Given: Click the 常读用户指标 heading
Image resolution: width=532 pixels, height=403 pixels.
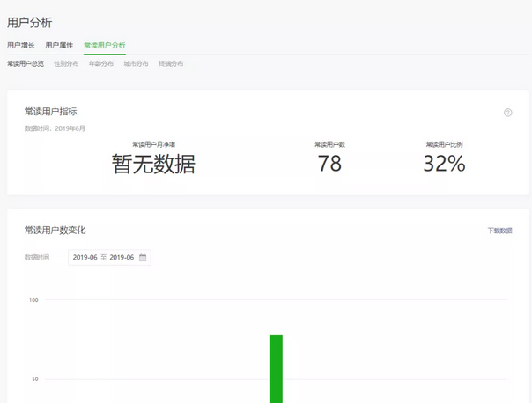Looking at the screenshot, I should click(x=50, y=112).
